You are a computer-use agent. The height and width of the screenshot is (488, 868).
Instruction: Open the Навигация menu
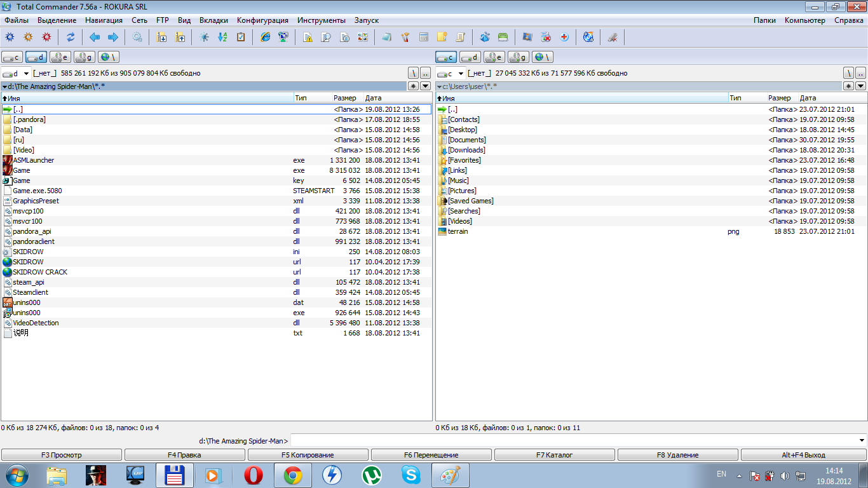104,20
